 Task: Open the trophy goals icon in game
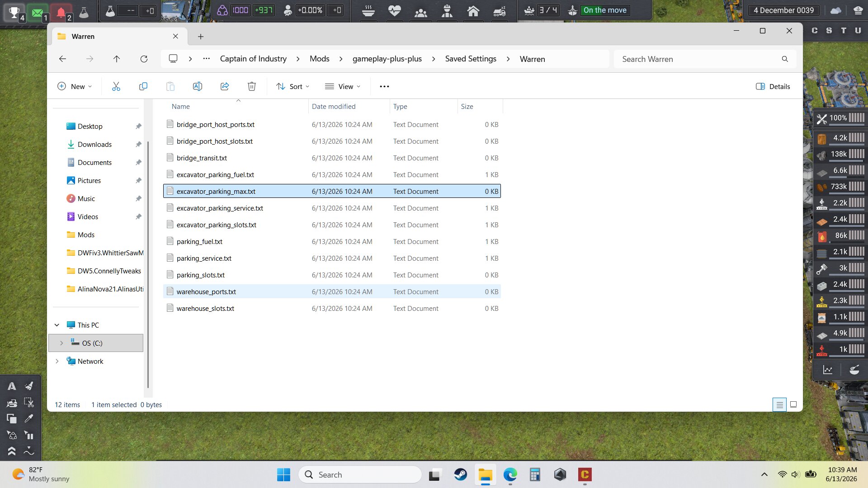(x=14, y=12)
